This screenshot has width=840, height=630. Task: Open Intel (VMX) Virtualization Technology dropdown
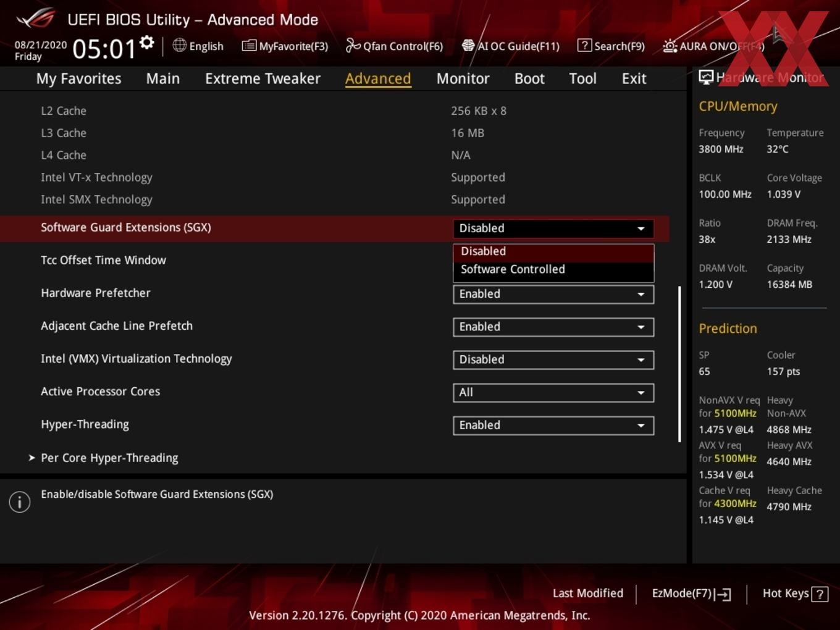[553, 359]
